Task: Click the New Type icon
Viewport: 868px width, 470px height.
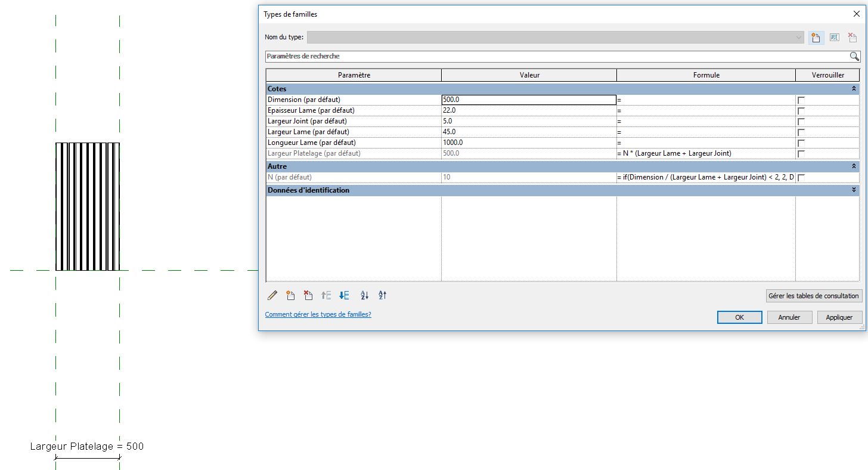Action: pyautogui.click(x=815, y=38)
